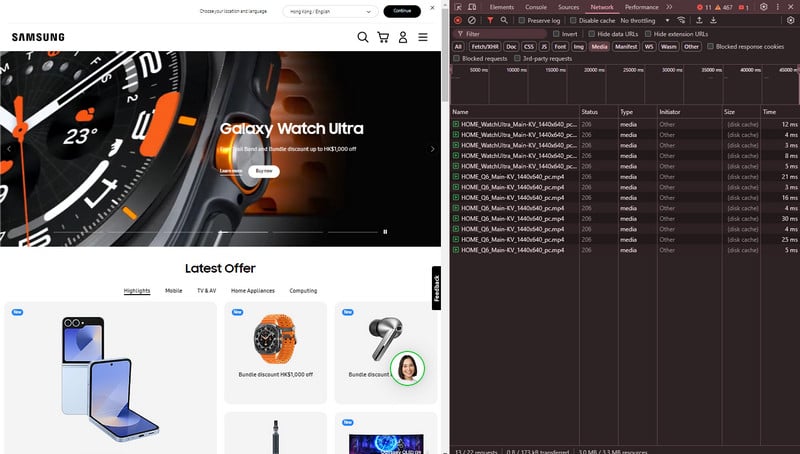Click Continue in location banner
Image resolution: width=800 pixels, height=454 pixels.
(402, 11)
